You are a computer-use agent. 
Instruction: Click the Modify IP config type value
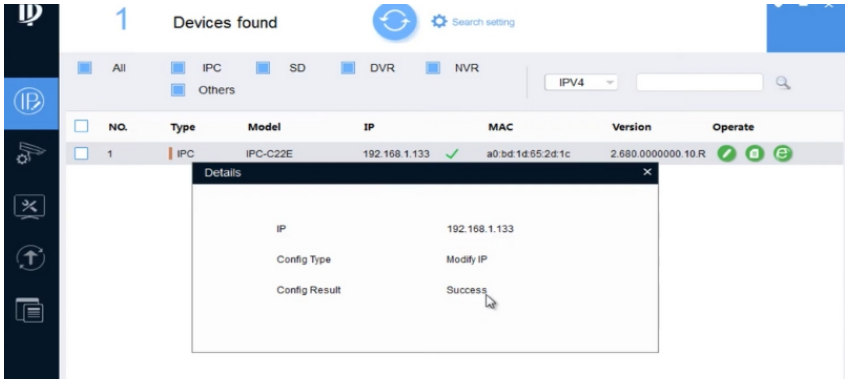[x=467, y=259]
